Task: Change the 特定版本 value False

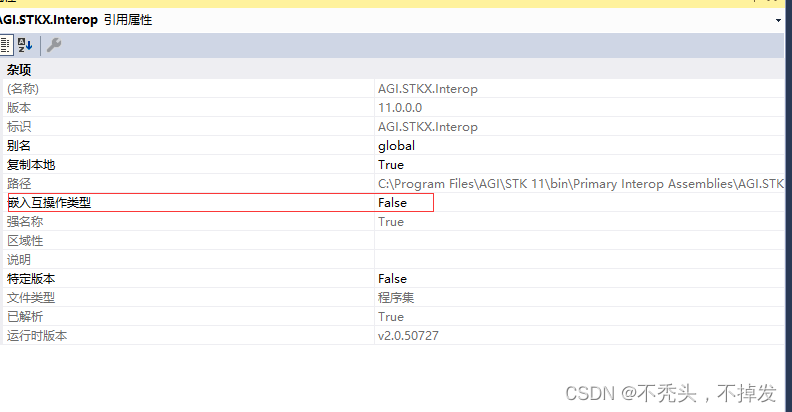Action: (x=392, y=279)
